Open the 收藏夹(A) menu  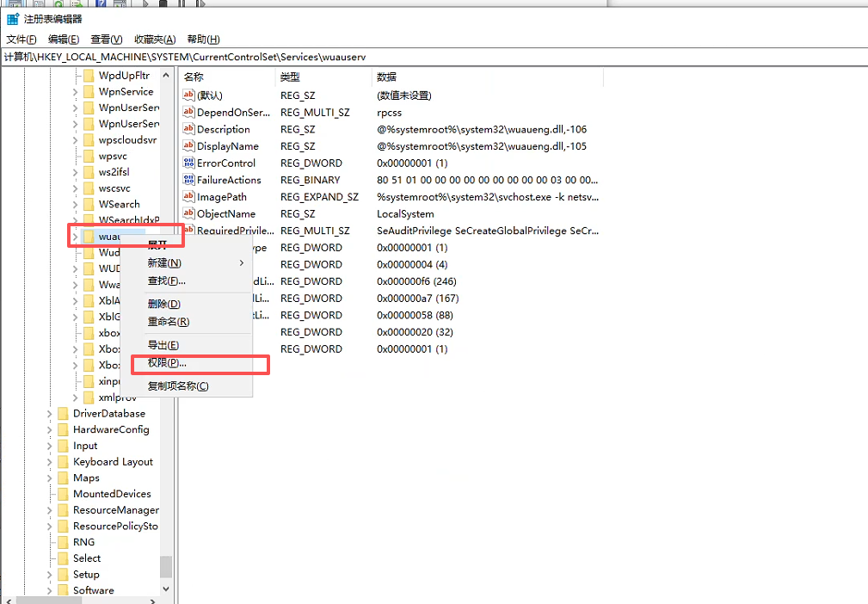coord(155,40)
